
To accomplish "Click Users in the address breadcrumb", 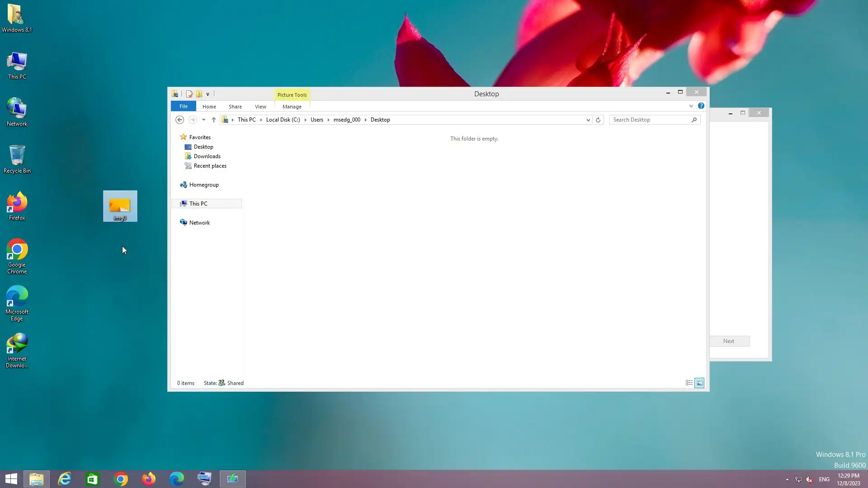I will [x=316, y=120].
